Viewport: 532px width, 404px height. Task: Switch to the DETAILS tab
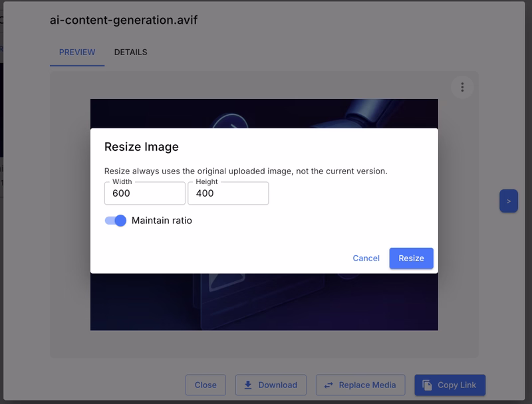point(130,52)
